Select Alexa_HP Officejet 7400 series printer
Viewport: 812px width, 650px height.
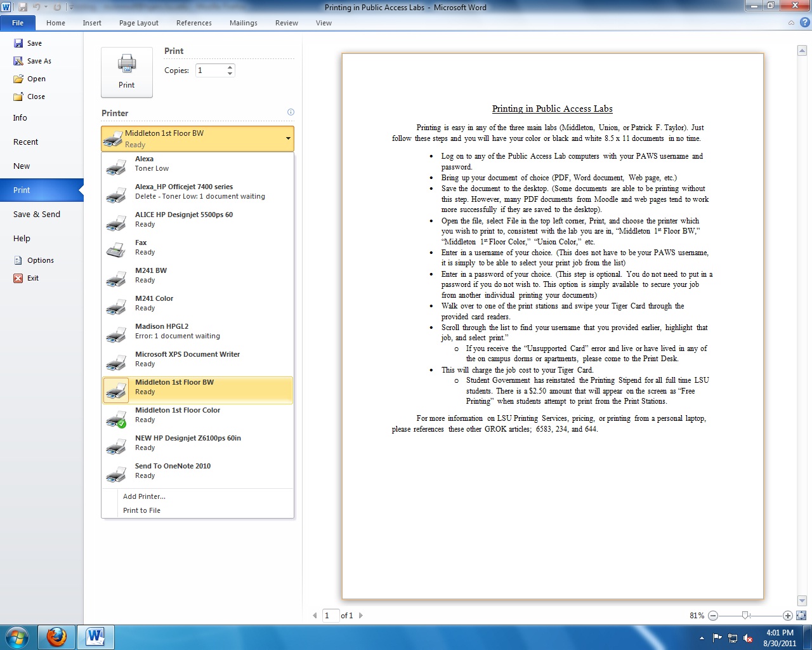197,192
